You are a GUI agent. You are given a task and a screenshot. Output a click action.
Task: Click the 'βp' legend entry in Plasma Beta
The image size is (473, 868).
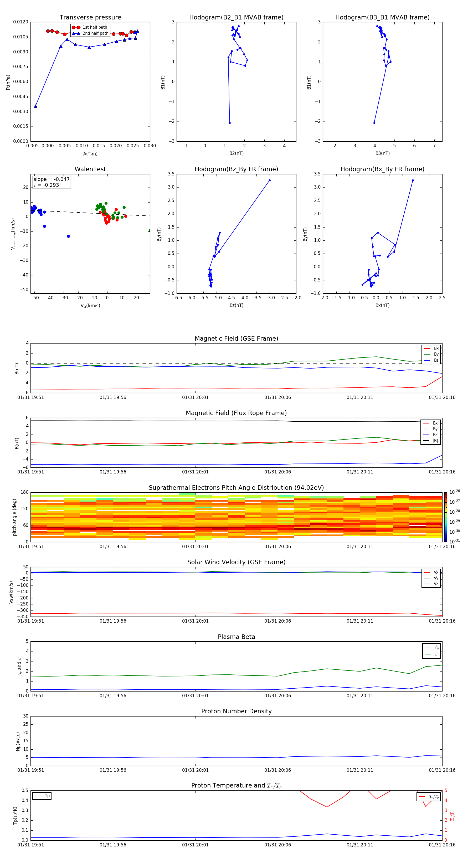point(431,647)
